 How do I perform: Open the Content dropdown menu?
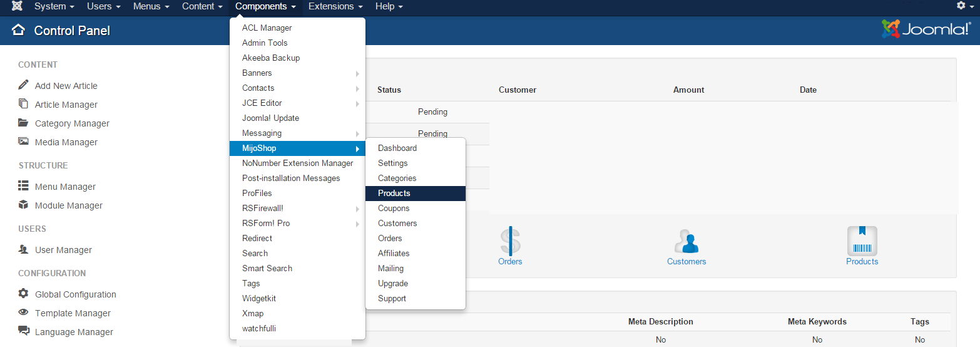point(203,6)
